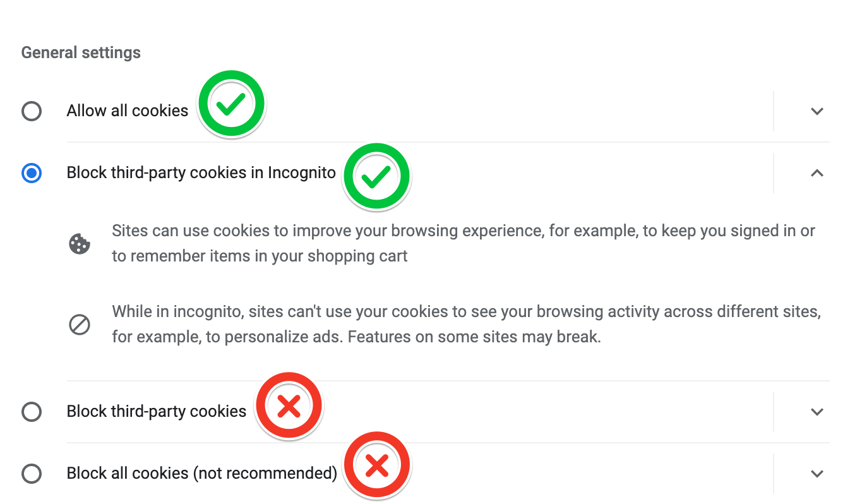Expand the Allow all cookies details chevron
Screen dimensions: 850x504
coord(817,112)
